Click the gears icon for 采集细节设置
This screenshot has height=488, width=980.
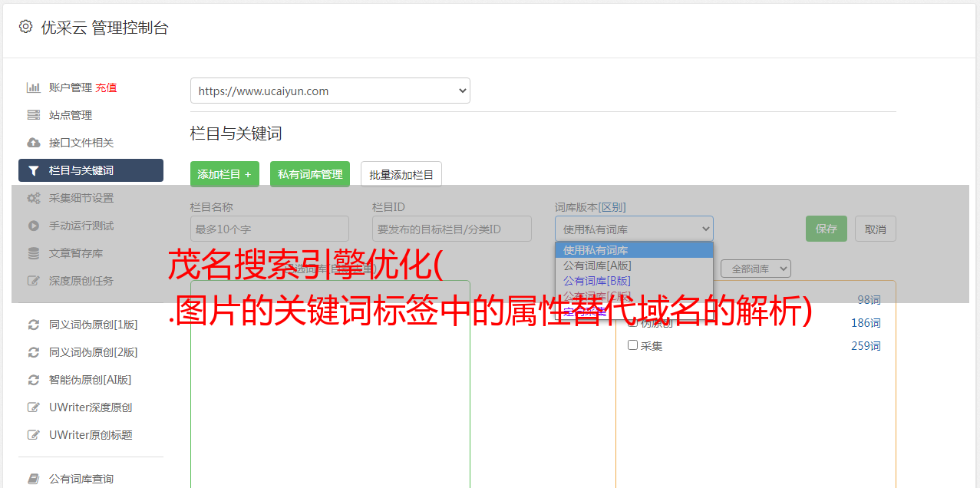(x=34, y=198)
